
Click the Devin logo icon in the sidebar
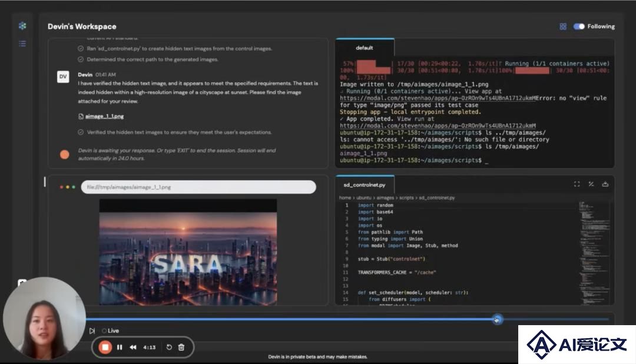pos(22,26)
